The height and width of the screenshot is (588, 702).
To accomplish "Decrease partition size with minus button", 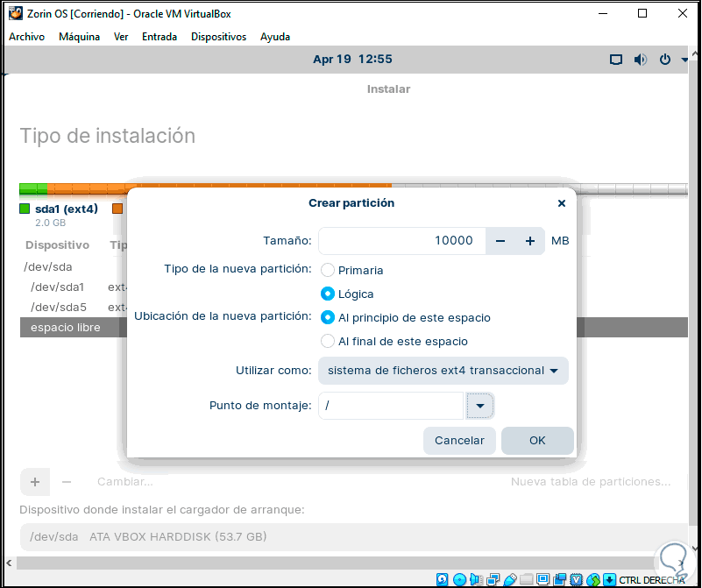I will (x=500, y=241).
